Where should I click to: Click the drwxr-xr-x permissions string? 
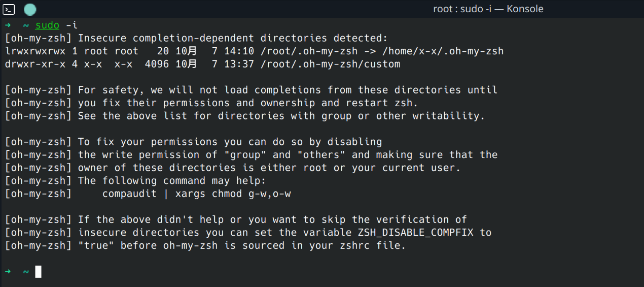coord(35,64)
